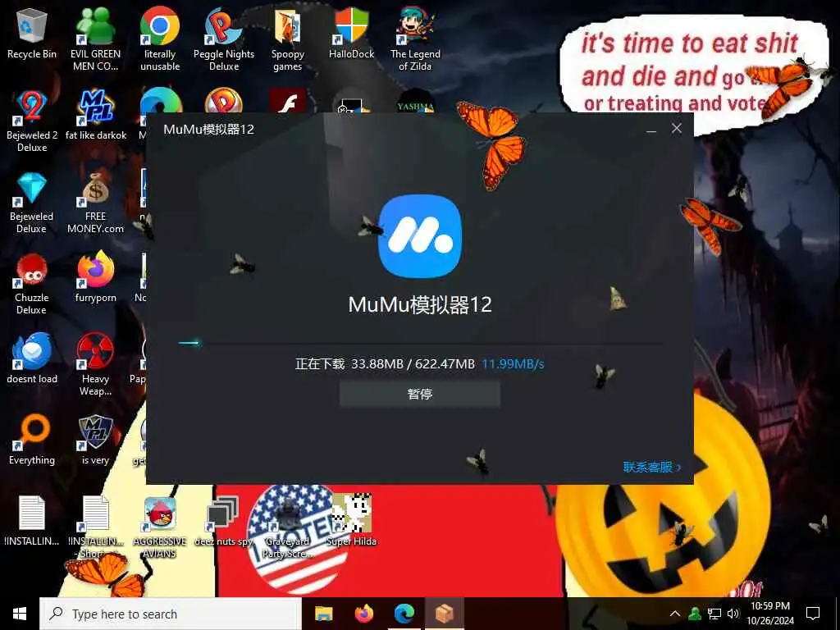The width and height of the screenshot is (840, 630).
Task: Click the installer package taskbar icon
Action: point(445,614)
